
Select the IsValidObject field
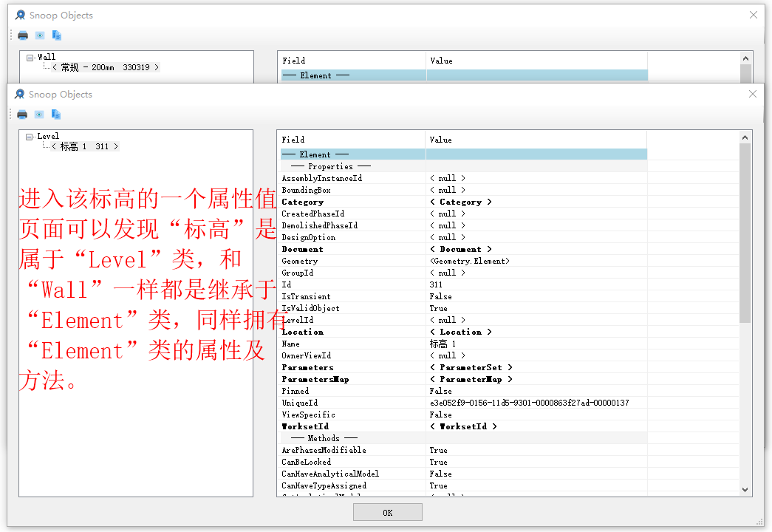pyautogui.click(x=311, y=308)
